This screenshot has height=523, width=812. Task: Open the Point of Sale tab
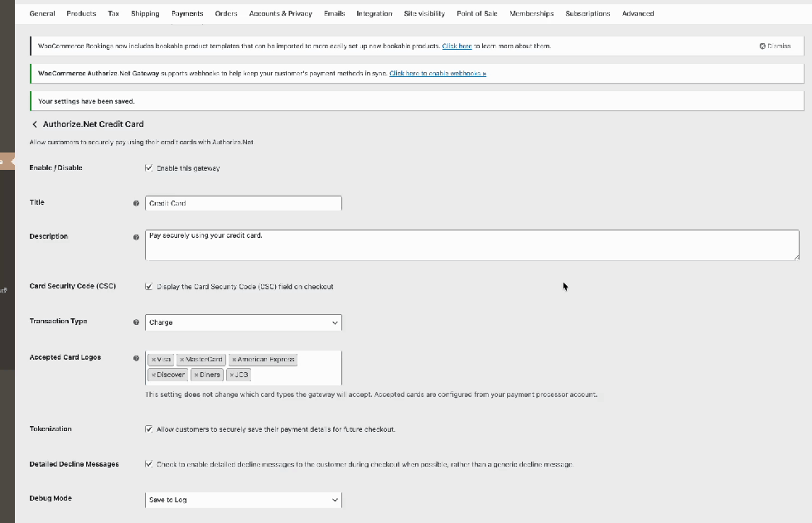tap(477, 13)
